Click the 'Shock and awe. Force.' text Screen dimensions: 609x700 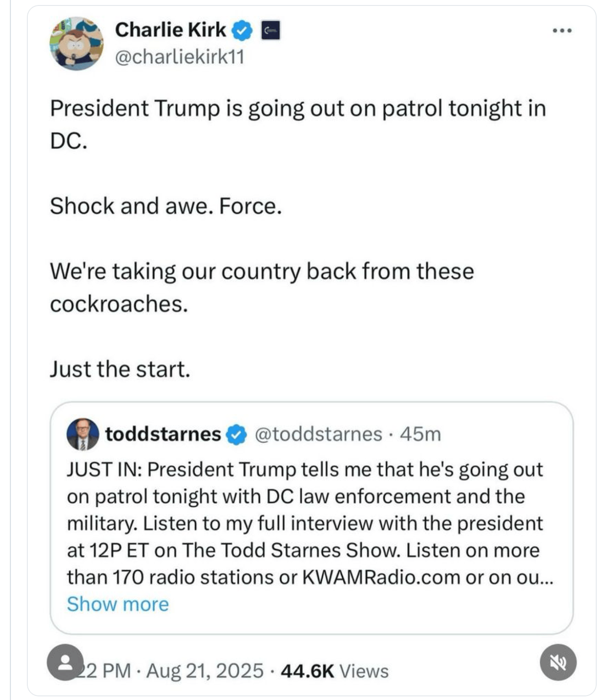click(x=166, y=206)
